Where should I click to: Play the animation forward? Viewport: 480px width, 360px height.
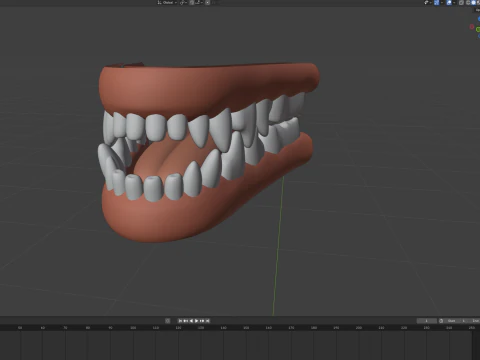[x=196, y=321]
